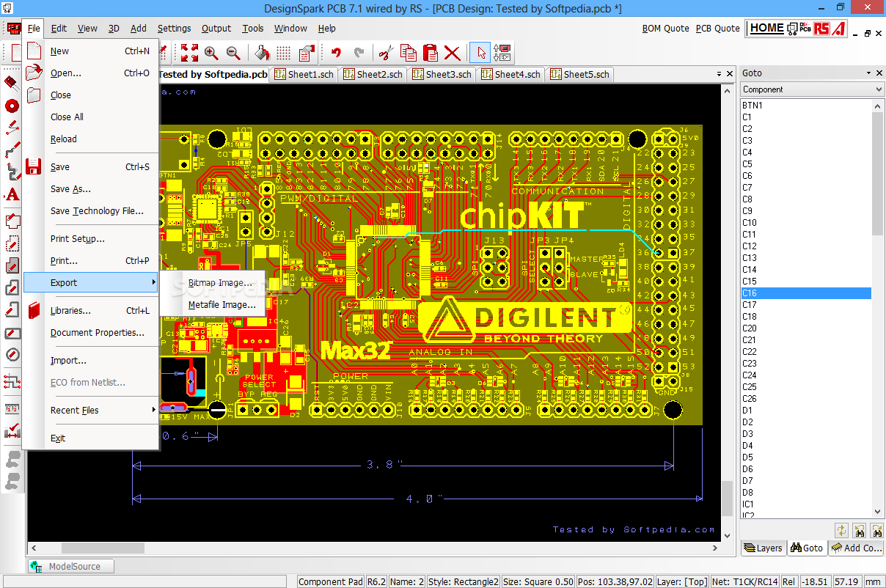The image size is (886, 588).
Task: Select the Add Shape polygon tool
Action: [x=12, y=220]
